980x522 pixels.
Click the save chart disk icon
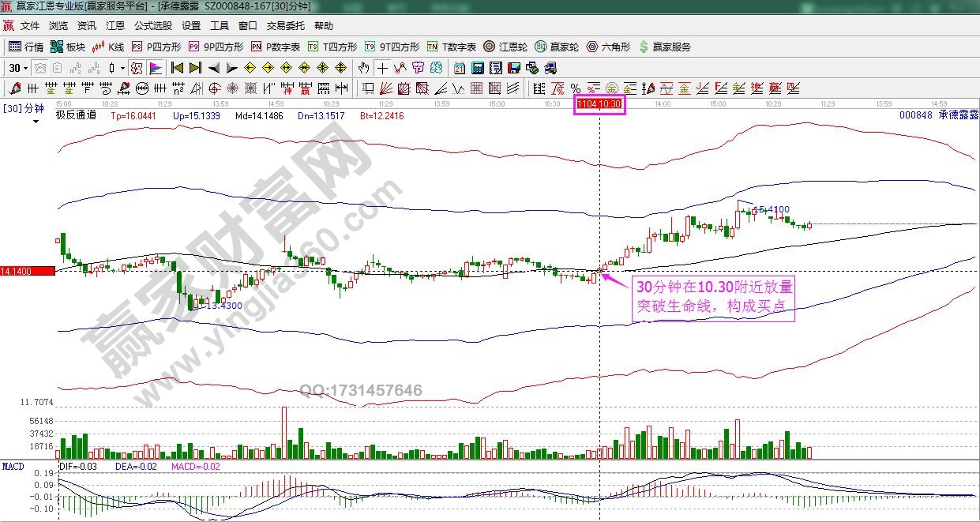point(513,68)
